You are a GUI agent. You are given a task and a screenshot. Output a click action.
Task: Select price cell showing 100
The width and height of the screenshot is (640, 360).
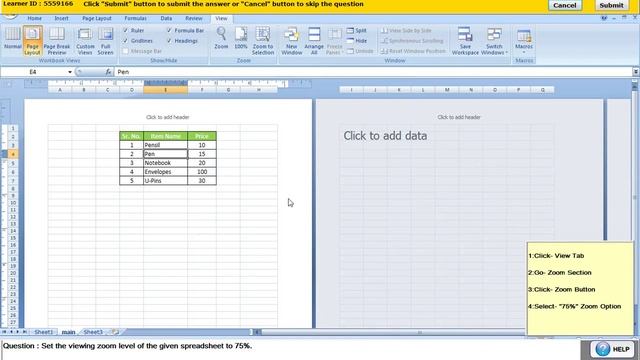click(x=202, y=172)
